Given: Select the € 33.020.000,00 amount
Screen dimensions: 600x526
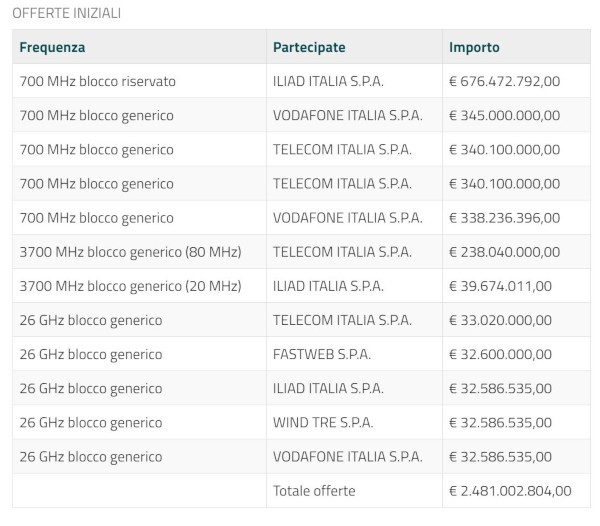Looking at the screenshot, I should tap(500, 320).
